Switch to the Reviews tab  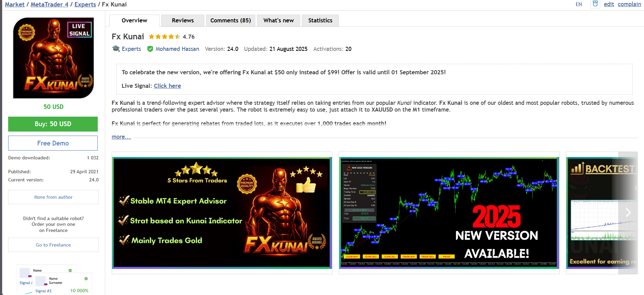[x=183, y=20]
